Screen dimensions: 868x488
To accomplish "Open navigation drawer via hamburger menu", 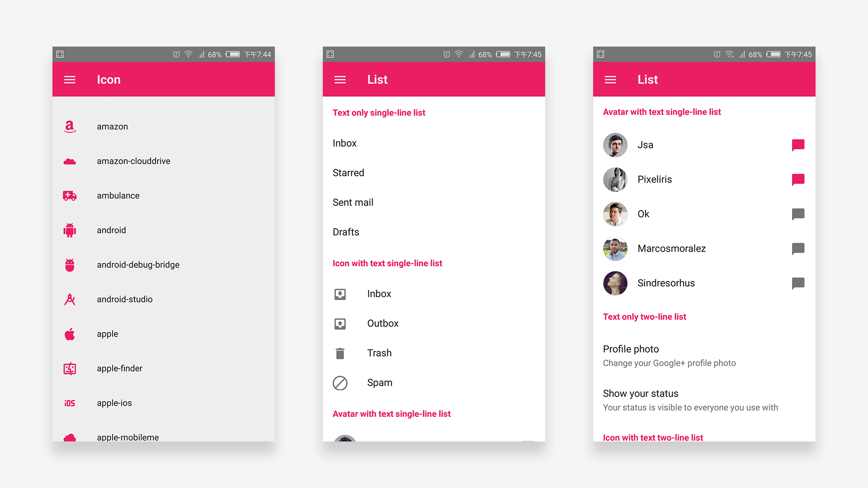I will [70, 79].
